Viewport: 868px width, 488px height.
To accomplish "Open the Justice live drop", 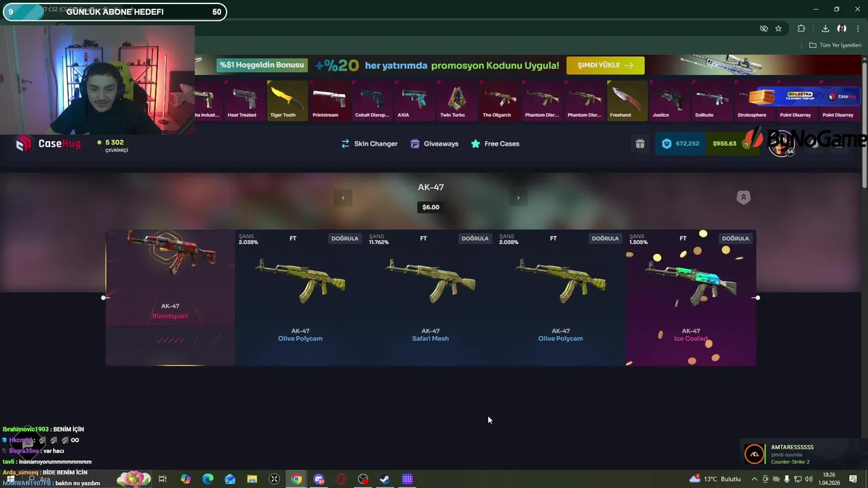I will pos(669,100).
